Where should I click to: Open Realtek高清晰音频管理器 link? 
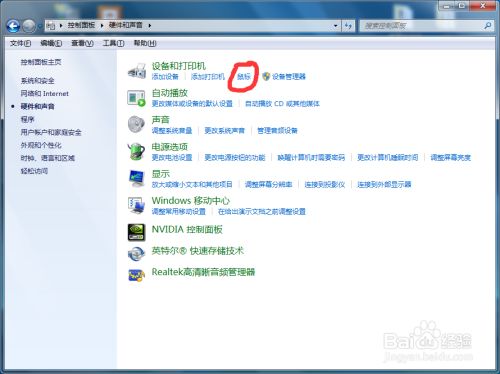click(x=203, y=272)
